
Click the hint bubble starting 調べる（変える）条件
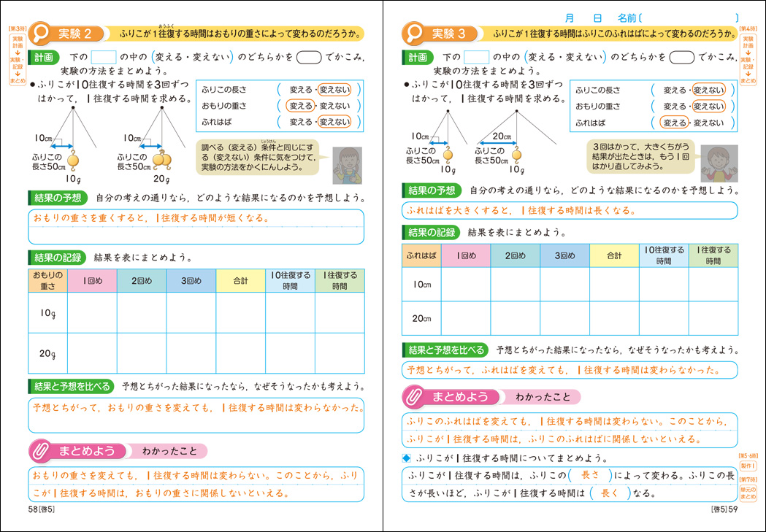tap(258, 157)
